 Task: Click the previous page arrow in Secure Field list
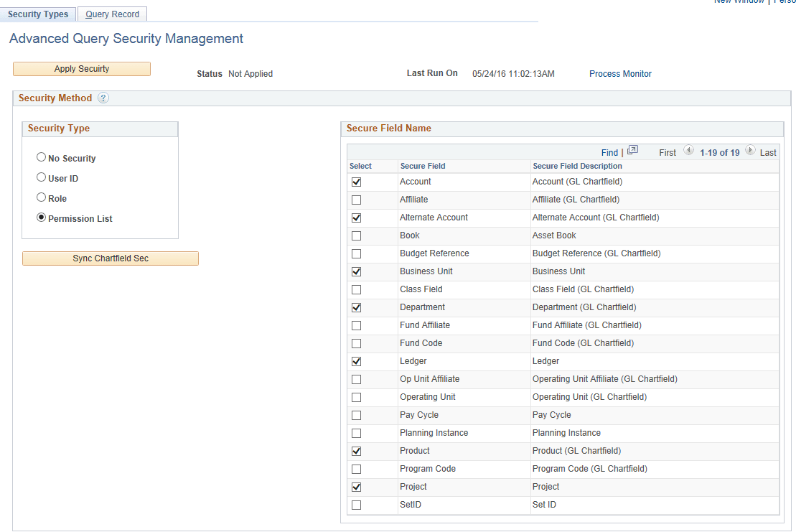coord(689,151)
